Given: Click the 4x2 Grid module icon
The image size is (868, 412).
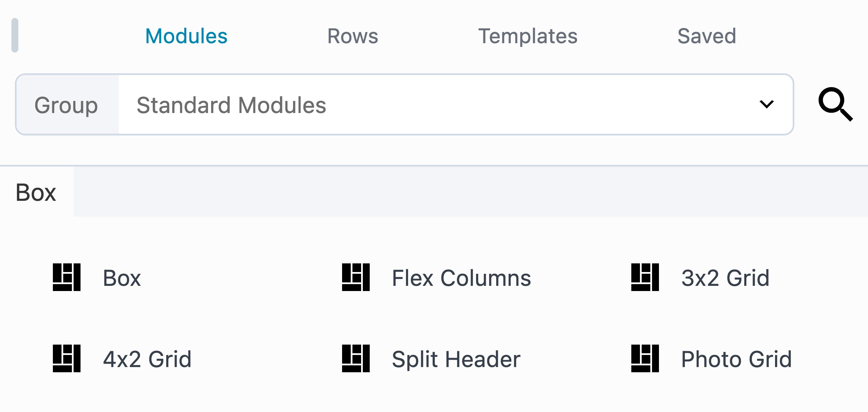Looking at the screenshot, I should [x=66, y=358].
